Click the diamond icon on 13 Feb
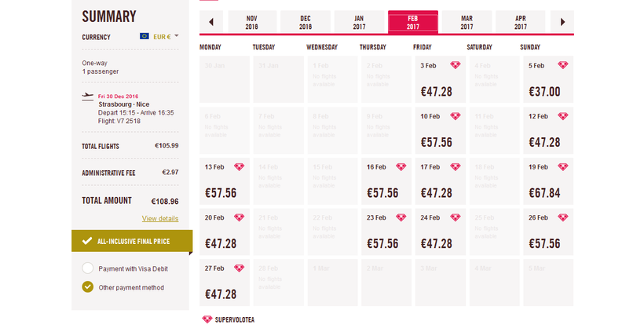Viewport: 644px width, 328px height. (240, 167)
